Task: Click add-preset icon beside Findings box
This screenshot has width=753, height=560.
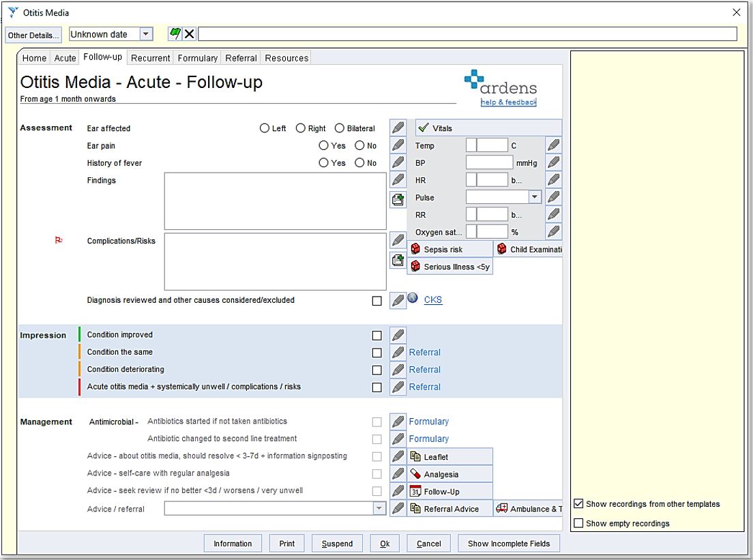Action: pyautogui.click(x=398, y=199)
